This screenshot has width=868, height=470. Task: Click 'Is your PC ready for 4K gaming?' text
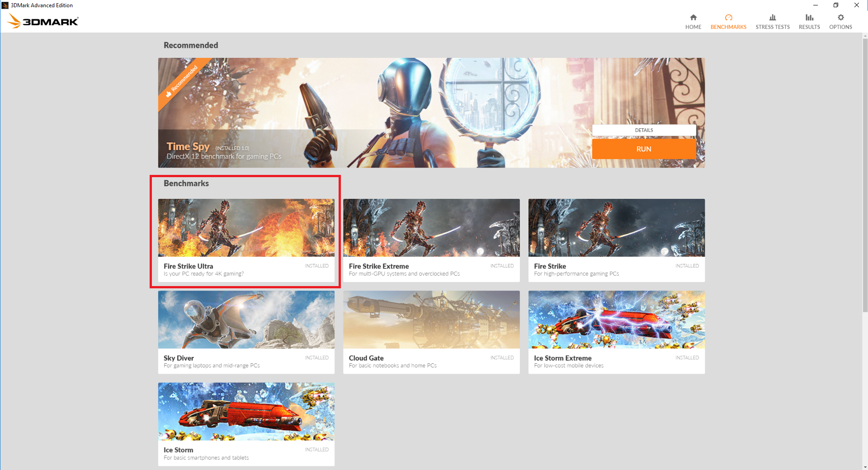click(204, 274)
